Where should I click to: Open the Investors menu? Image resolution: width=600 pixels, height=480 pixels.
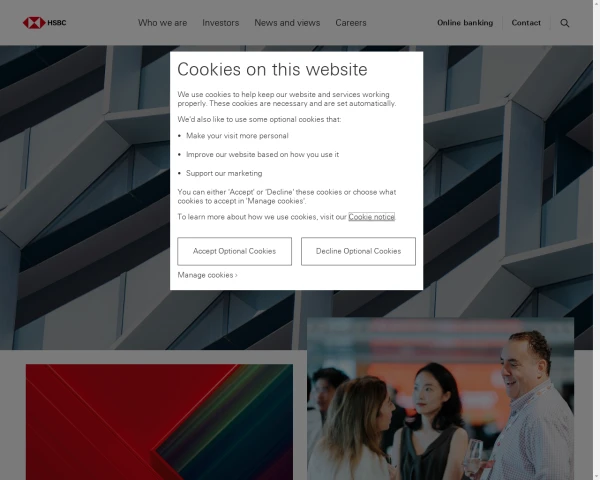(x=220, y=23)
